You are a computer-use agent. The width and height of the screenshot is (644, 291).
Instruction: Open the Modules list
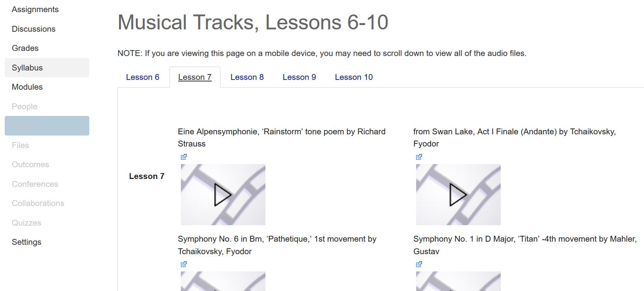(x=27, y=87)
